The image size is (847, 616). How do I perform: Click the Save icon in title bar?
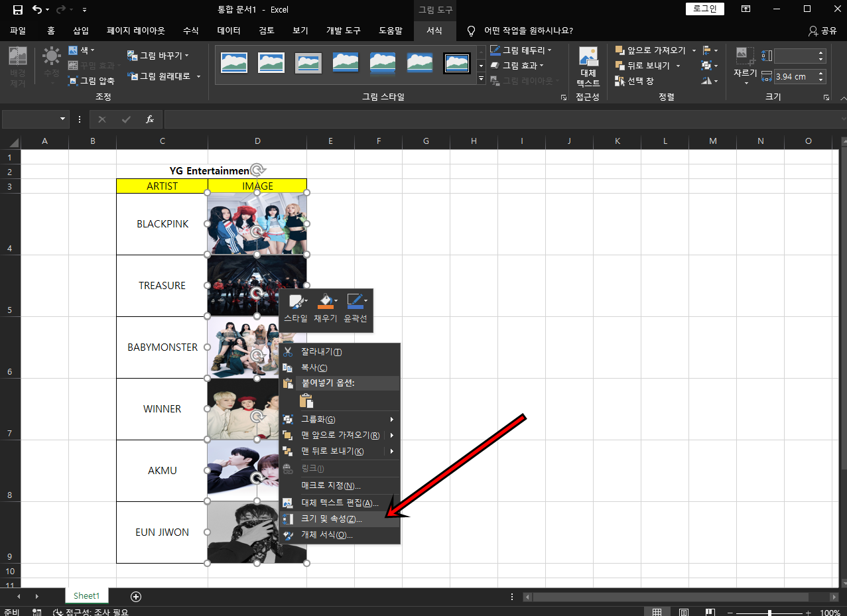point(18,10)
